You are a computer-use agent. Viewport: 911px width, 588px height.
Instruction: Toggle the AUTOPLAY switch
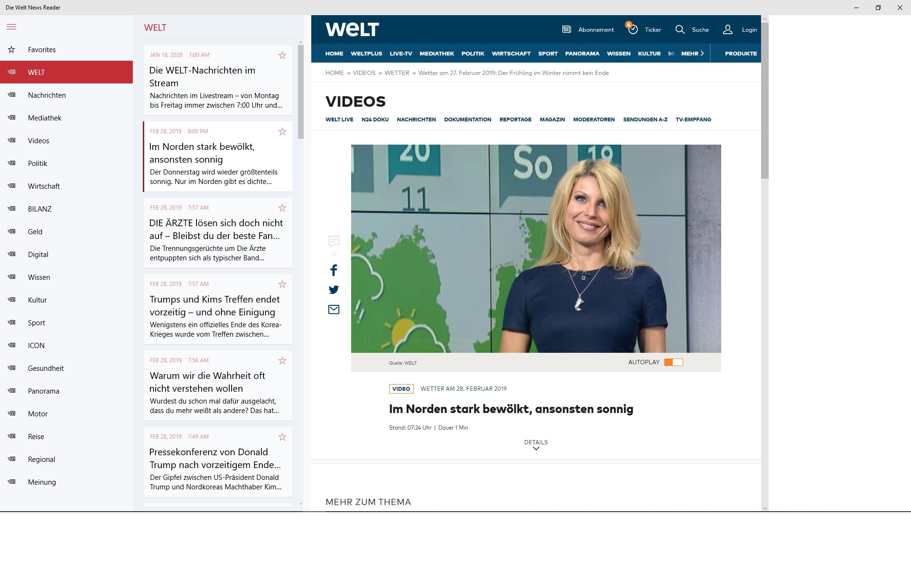click(x=673, y=362)
